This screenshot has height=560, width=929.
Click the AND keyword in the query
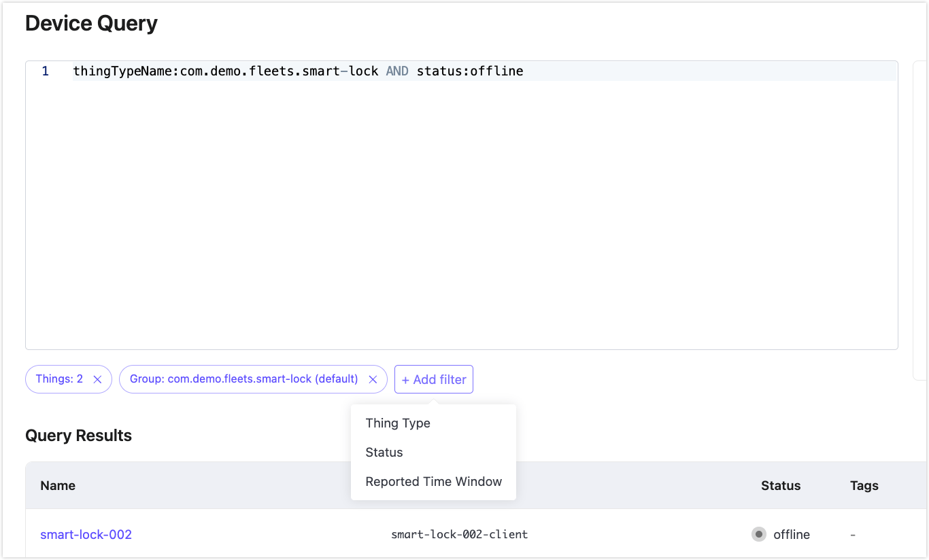point(397,71)
